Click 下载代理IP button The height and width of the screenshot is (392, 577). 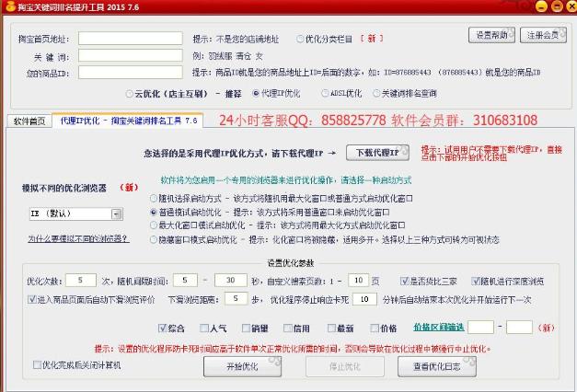377,153
